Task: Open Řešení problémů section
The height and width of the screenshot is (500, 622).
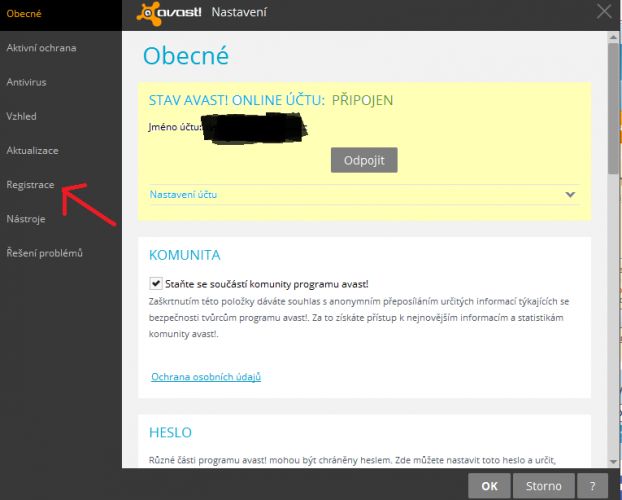Action: [x=44, y=253]
